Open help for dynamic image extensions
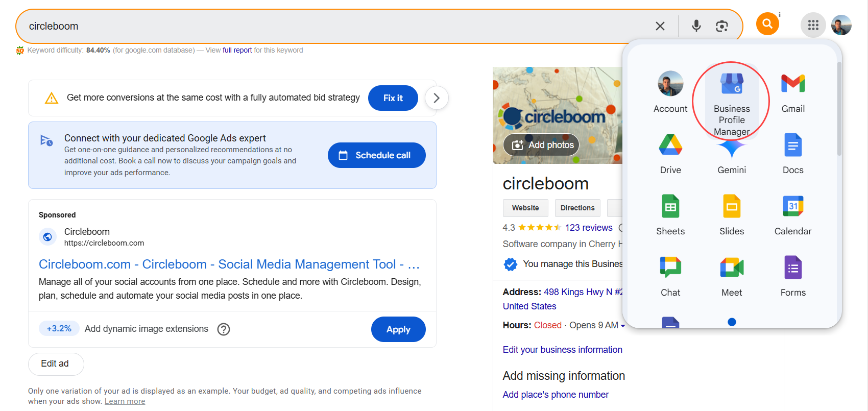Screen dimensions: 868x411 pyautogui.click(x=223, y=329)
